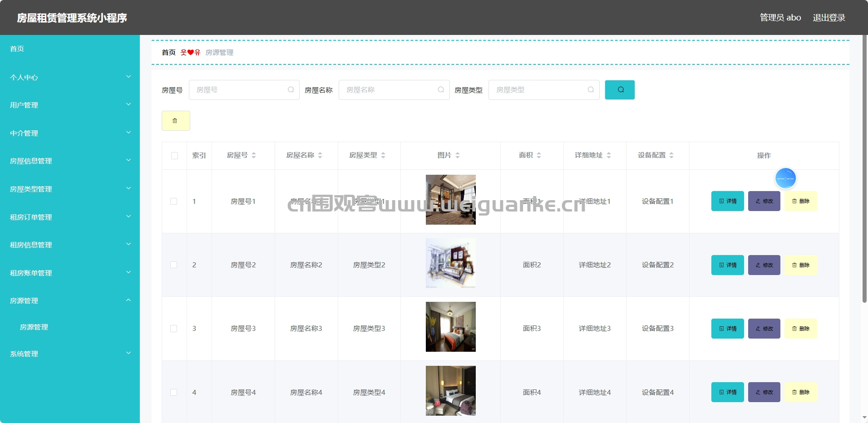Click the bedroom photo thumbnail in row 3

[x=450, y=327]
